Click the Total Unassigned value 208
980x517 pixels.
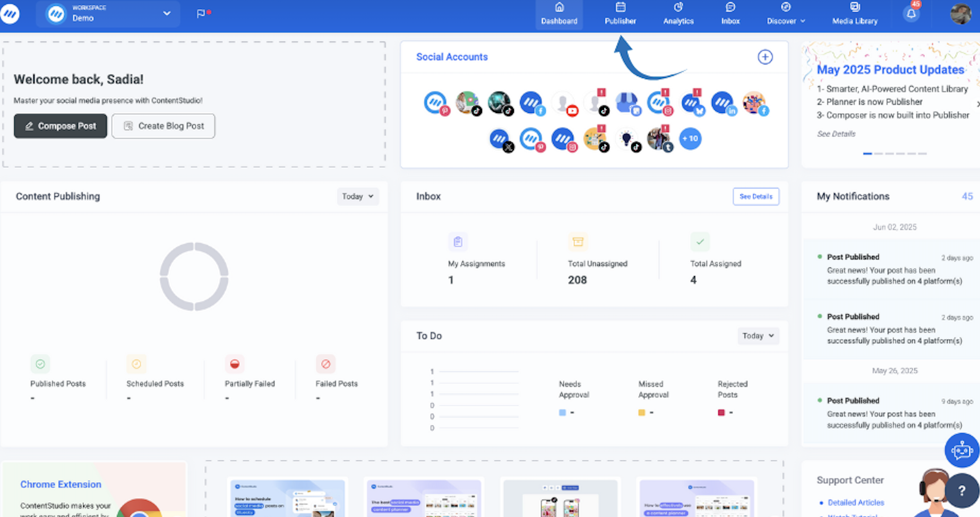click(577, 280)
